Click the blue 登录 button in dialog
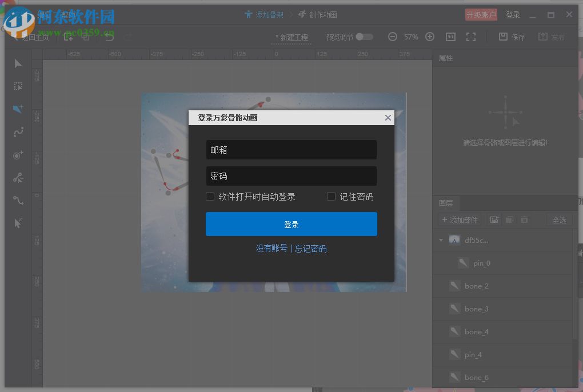Image resolution: width=583 pixels, height=392 pixels. pyautogui.click(x=291, y=224)
